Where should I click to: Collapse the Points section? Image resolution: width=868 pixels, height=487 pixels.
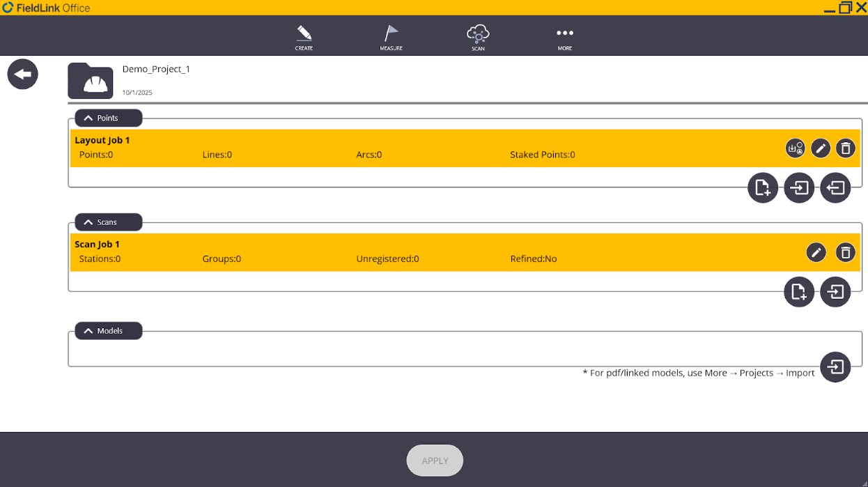click(108, 118)
